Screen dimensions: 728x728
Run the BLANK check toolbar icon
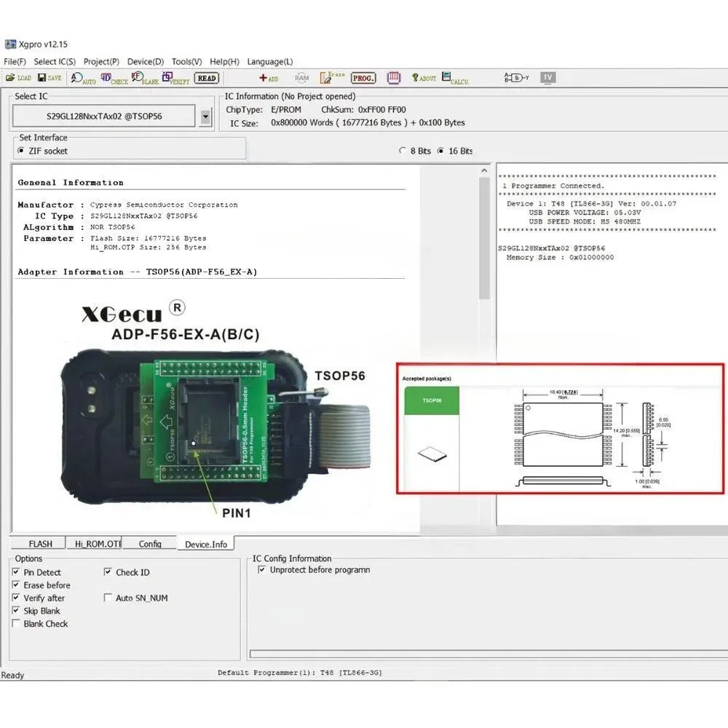pyautogui.click(x=145, y=78)
